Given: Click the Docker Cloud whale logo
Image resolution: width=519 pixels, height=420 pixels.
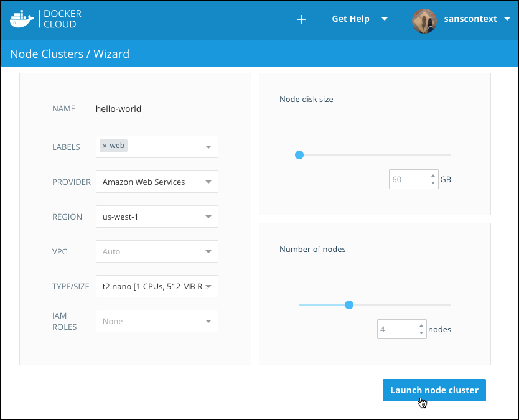Looking at the screenshot, I should 22,19.
